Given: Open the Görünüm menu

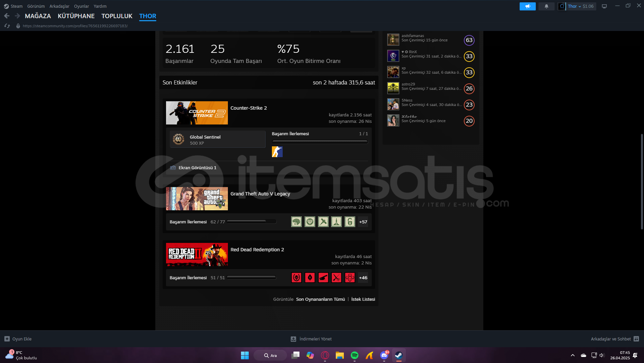Looking at the screenshot, I should [x=36, y=6].
